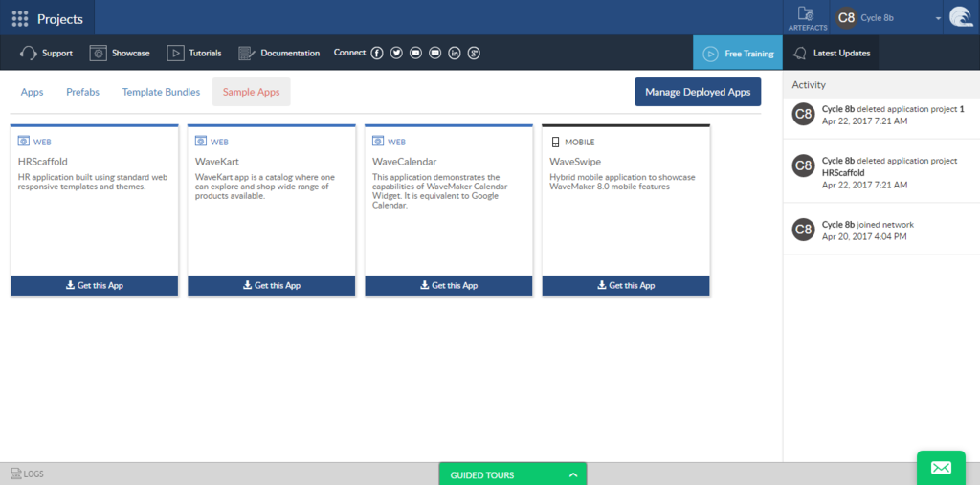
Task: Open the Showcase icon
Action: (99, 54)
